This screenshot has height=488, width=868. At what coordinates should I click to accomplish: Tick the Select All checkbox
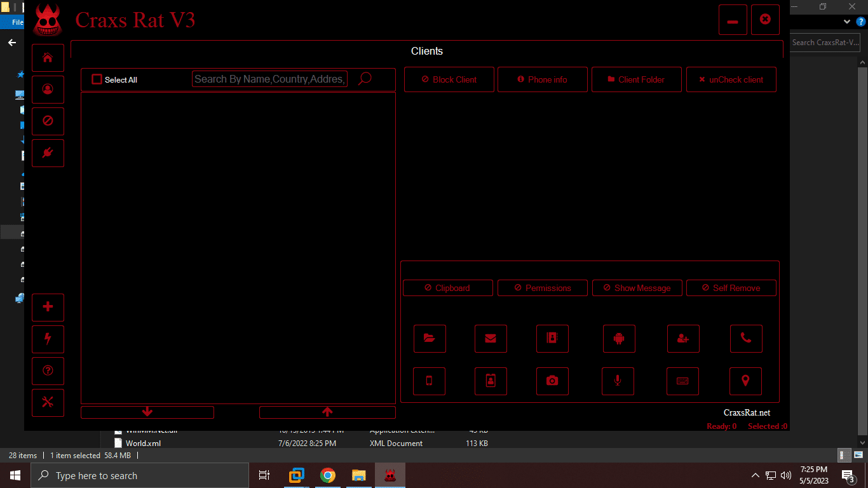tap(97, 79)
